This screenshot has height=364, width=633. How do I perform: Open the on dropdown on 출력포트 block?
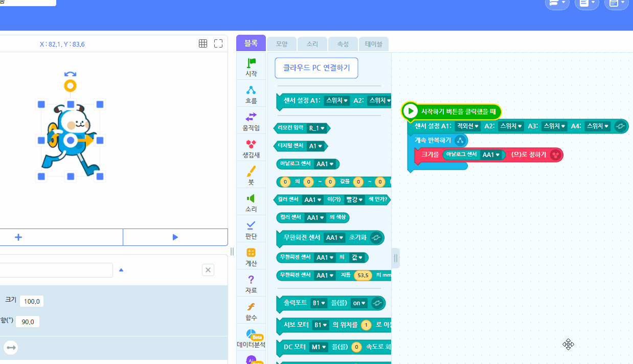(x=359, y=303)
